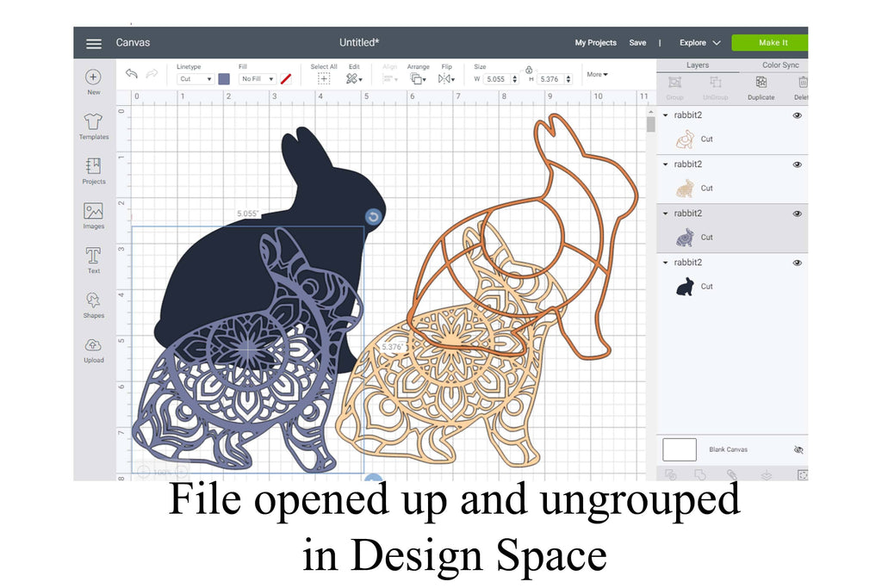The image size is (882, 588).
Task: Open the Fill dropdown
Action: point(257,79)
